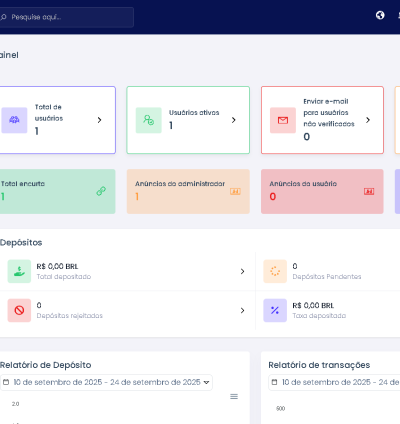
Task: Click the Usuários ativos user-check icon
Action: 149,120
